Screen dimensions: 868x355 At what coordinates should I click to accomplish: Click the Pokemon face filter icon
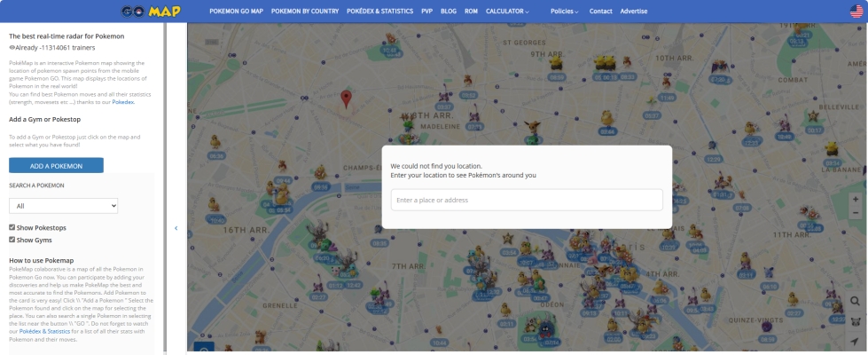pos(856,321)
